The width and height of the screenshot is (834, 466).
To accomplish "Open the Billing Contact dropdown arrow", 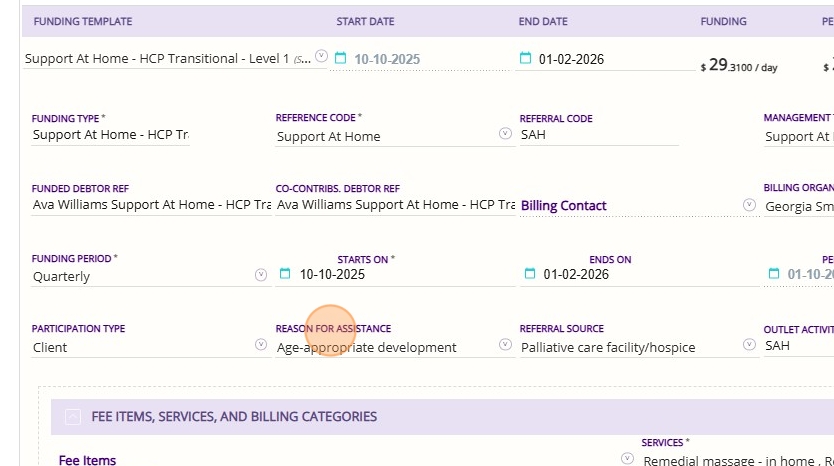I will [749, 204].
